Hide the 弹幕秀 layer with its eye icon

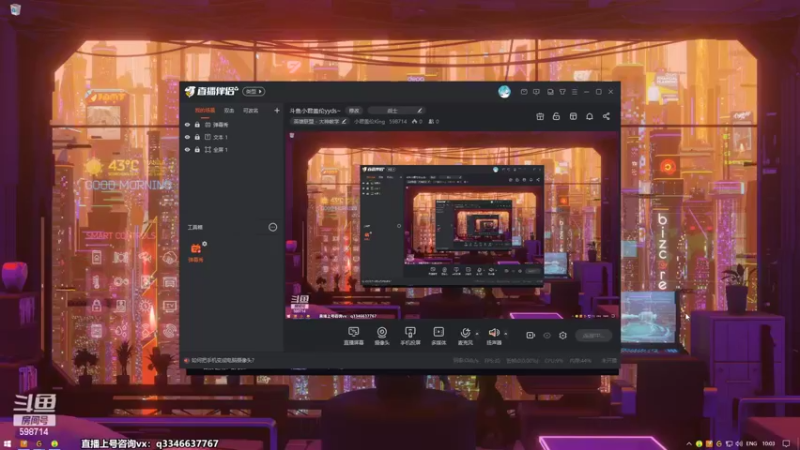[x=187, y=124]
